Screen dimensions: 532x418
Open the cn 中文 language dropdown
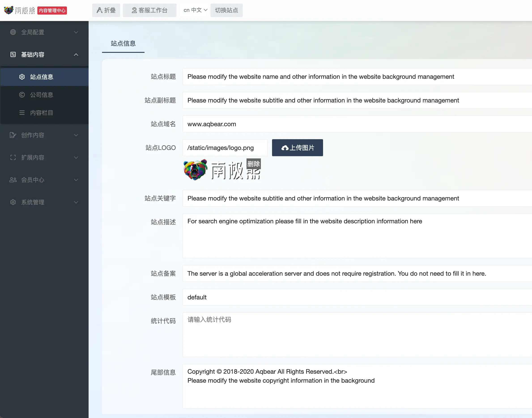click(195, 10)
